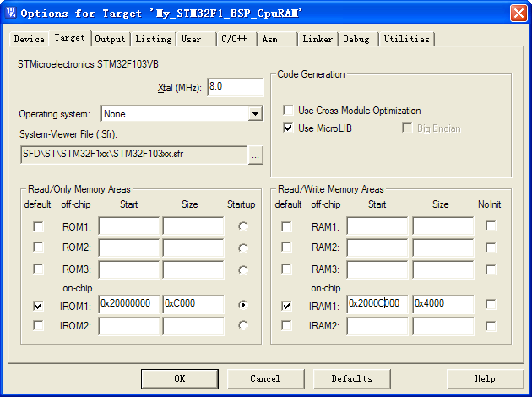Select IROM1 Startup radio button

pos(243,305)
